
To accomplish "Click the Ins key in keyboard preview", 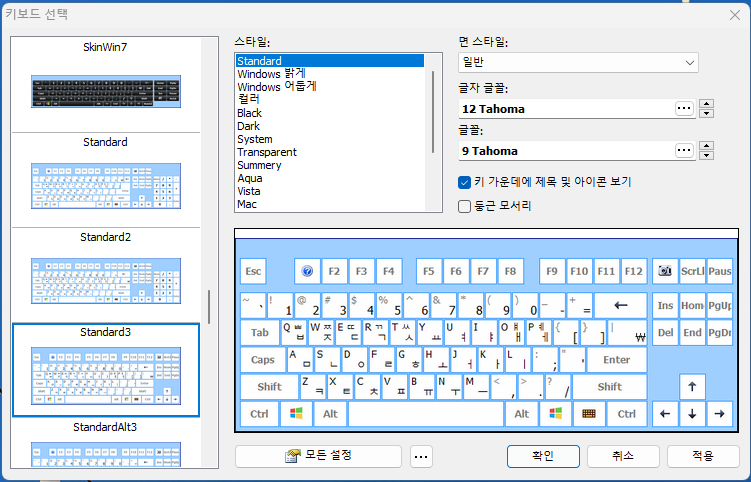I will click(665, 305).
